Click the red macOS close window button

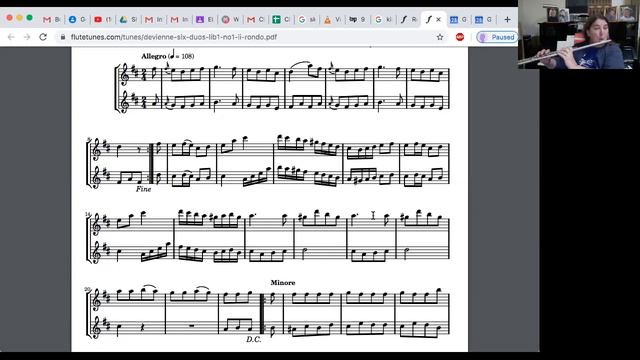tap(9, 18)
